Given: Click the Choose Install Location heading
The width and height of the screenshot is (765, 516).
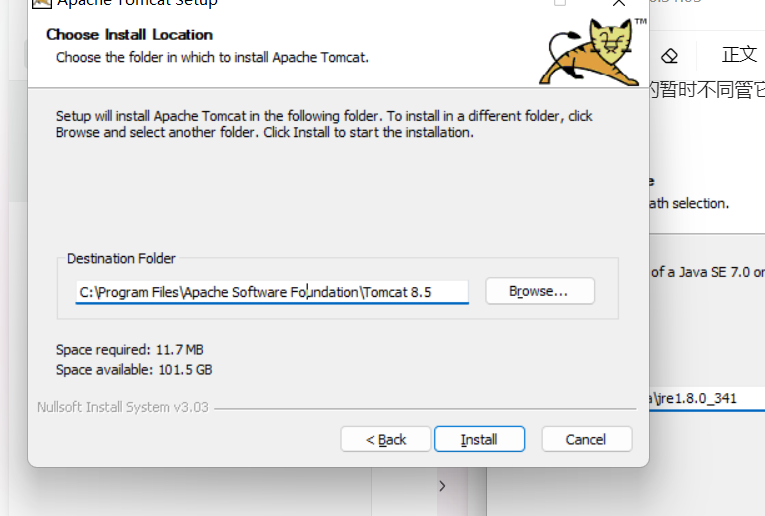Looking at the screenshot, I should pos(129,35).
